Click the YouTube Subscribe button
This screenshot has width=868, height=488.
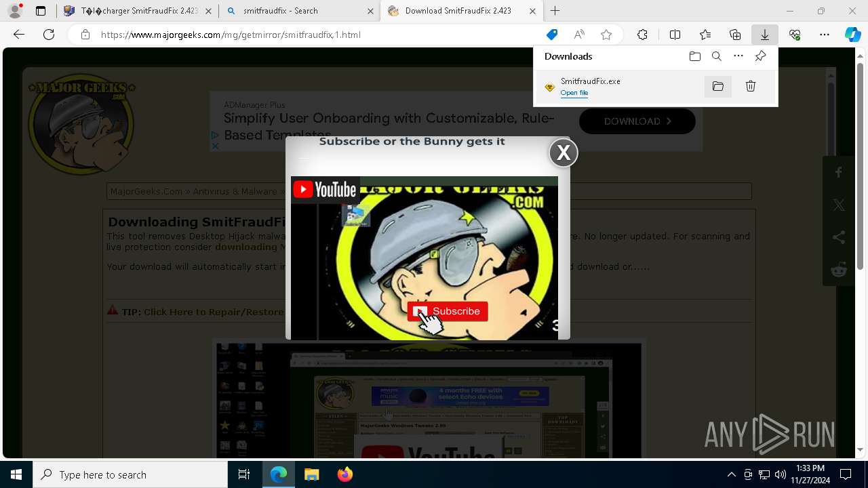[448, 311]
